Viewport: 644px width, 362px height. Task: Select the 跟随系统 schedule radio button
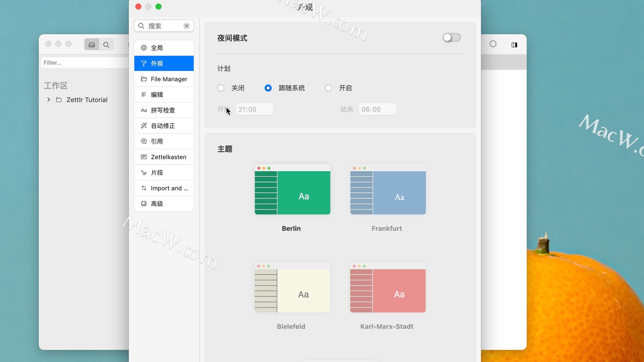pyautogui.click(x=268, y=88)
